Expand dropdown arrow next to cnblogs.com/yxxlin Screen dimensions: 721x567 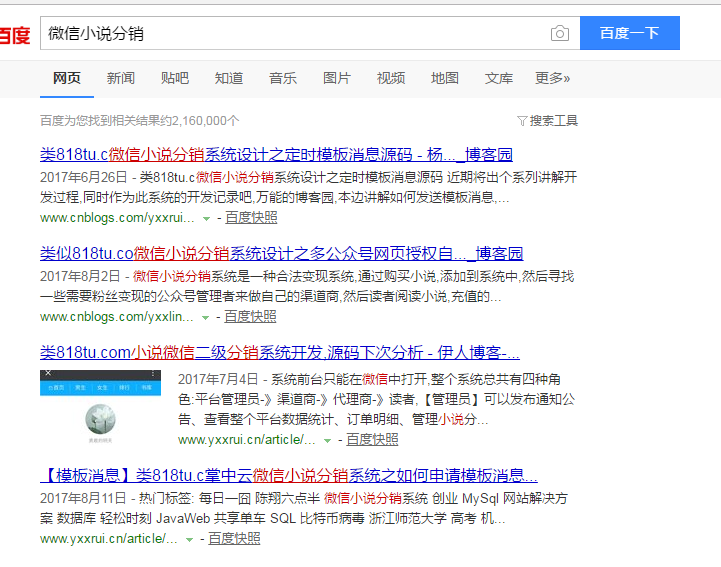pyautogui.click(x=206, y=318)
